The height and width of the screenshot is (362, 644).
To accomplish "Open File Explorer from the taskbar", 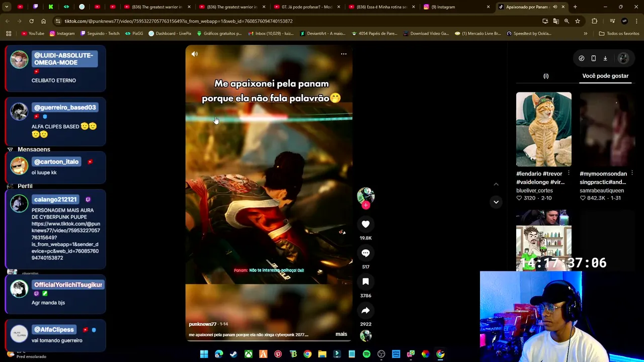I will [x=322, y=354].
